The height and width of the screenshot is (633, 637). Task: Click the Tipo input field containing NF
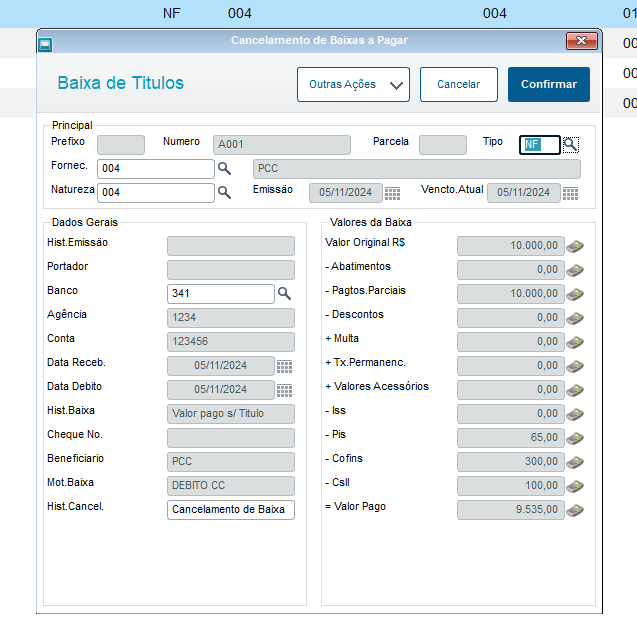[x=540, y=145]
